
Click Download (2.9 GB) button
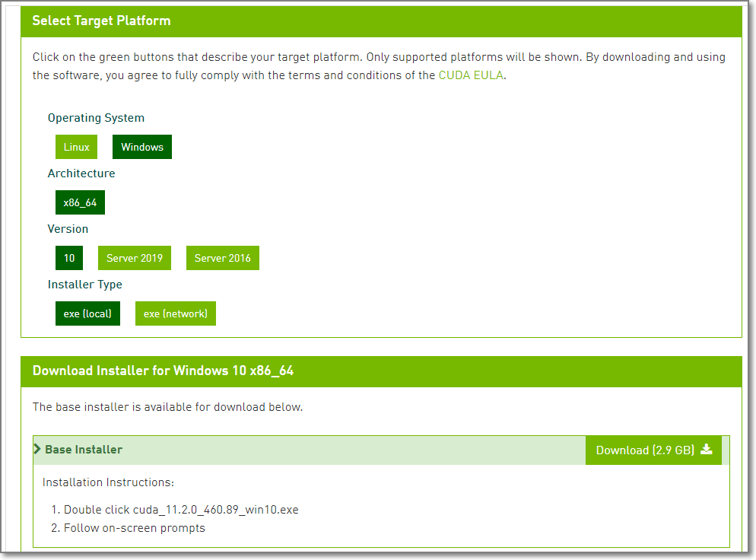pyautogui.click(x=653, y=450)
